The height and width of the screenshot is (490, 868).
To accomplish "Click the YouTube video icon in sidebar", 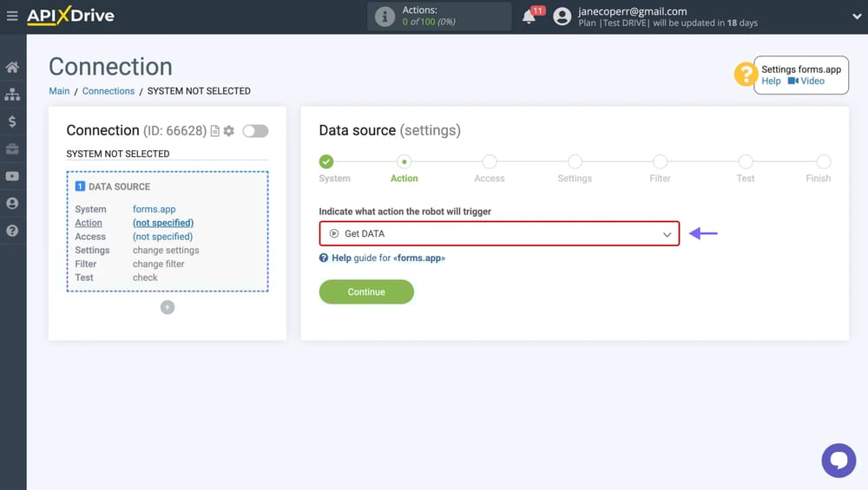I will coord(12,176).
